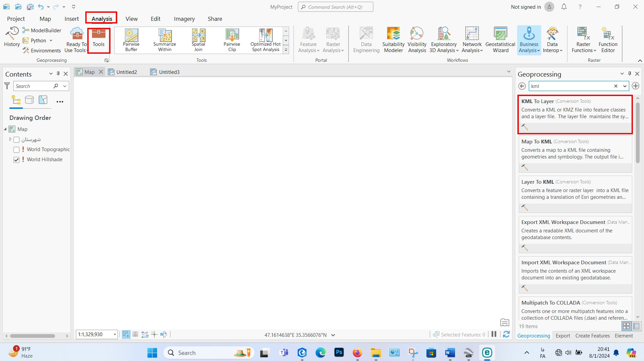Open Business Analysis dropdown

[529, 40]
